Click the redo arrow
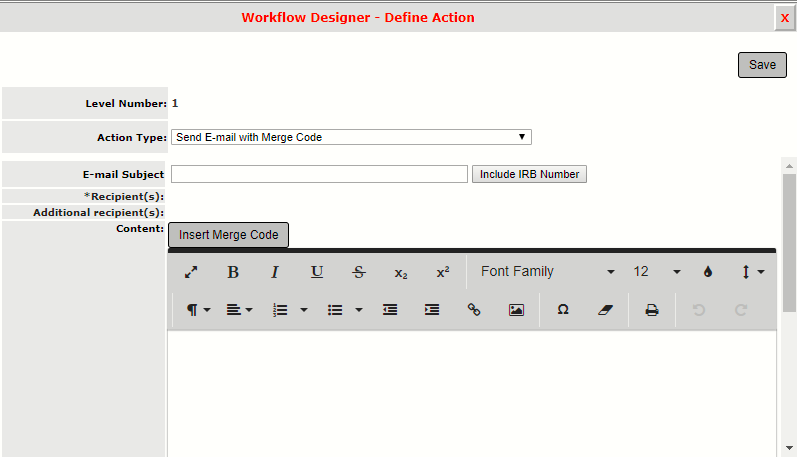797x457 pixels. click(741, 310)
